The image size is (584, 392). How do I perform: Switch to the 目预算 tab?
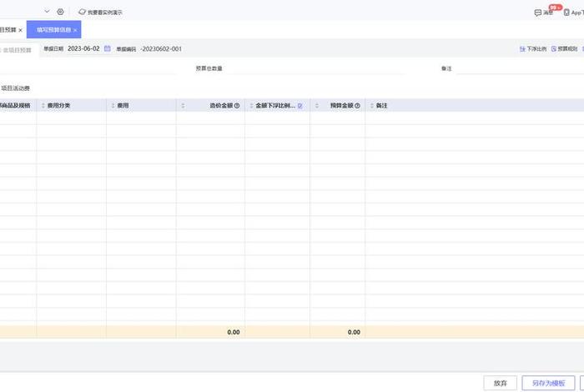pos(8,30)
